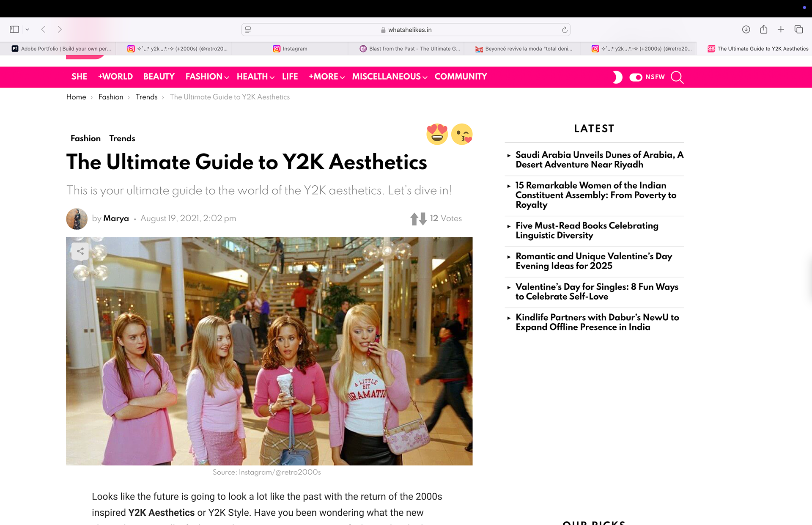Expand the HEALTH dropdown menu
812x525 pixels.
point(255,77)
